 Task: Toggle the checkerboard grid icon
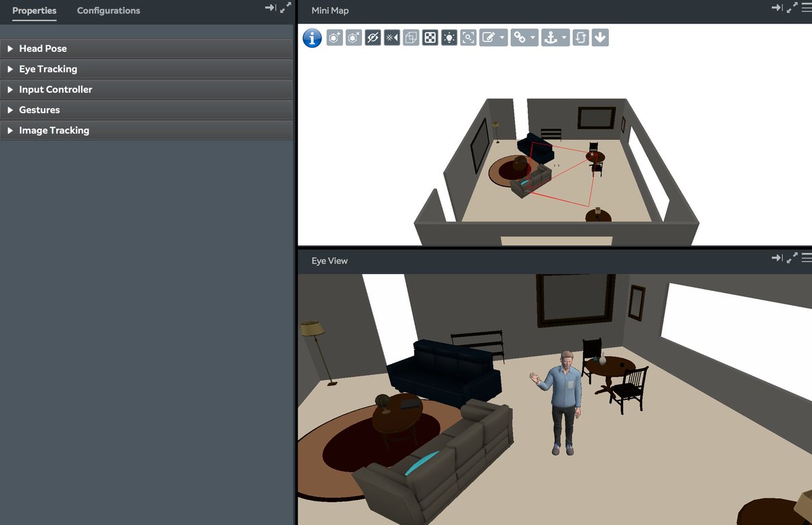tap(430, 38)
